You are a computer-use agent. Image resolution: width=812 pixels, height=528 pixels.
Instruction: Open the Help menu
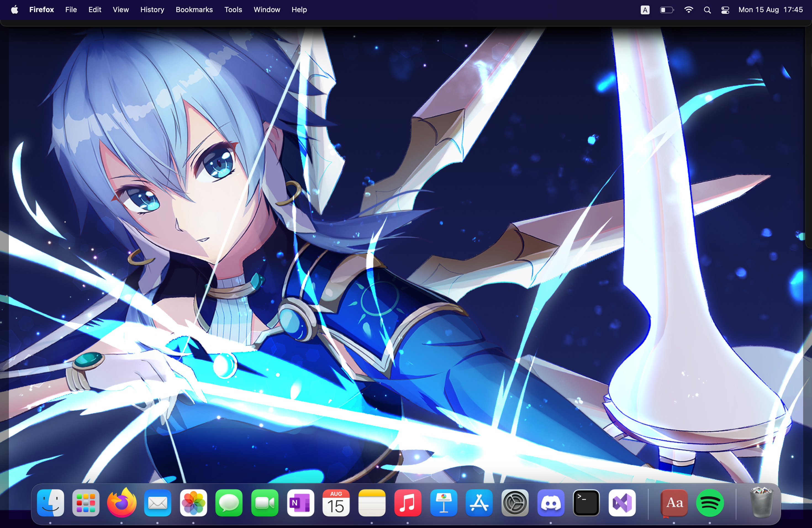299,10
